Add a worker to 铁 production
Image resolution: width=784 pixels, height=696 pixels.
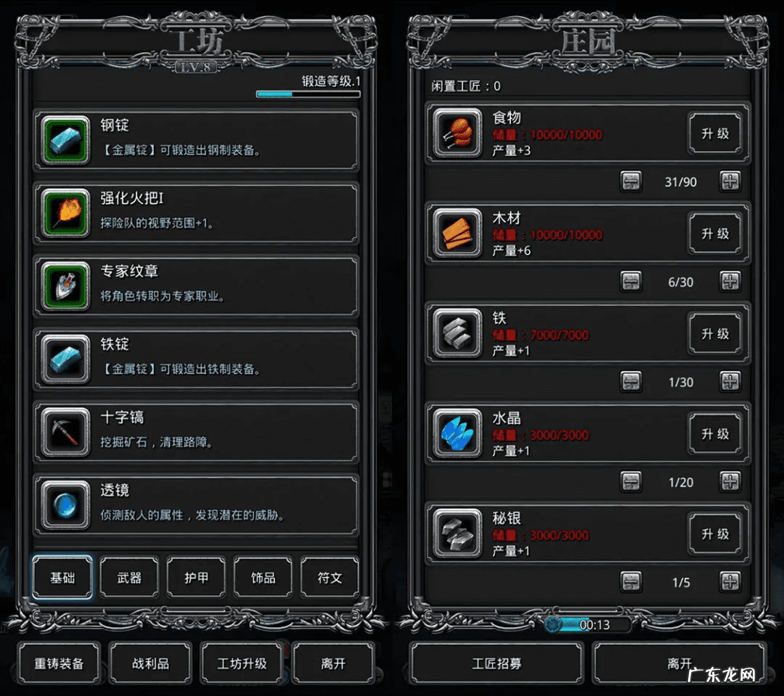[x=730, y=382]
